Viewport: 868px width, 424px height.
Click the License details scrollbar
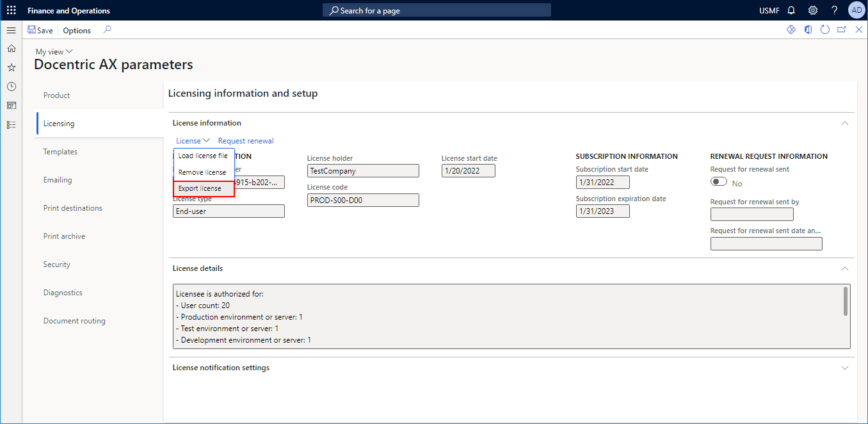pos(846,301)
